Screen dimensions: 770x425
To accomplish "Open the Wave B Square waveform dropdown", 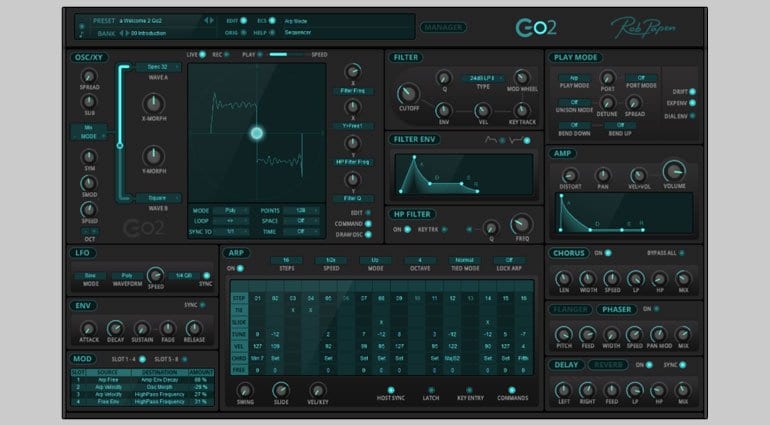I will (x=158, y=198).
